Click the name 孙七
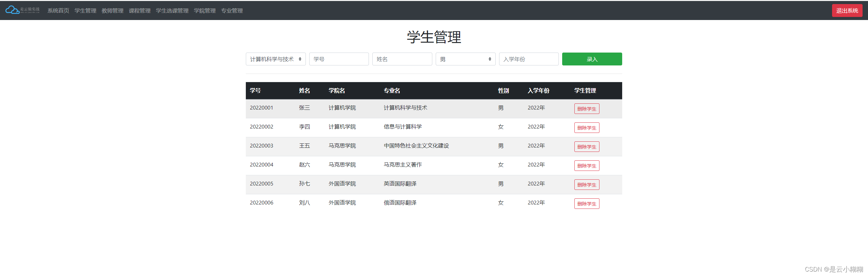This screenshot has width=868, height=276. click(304, 184)
